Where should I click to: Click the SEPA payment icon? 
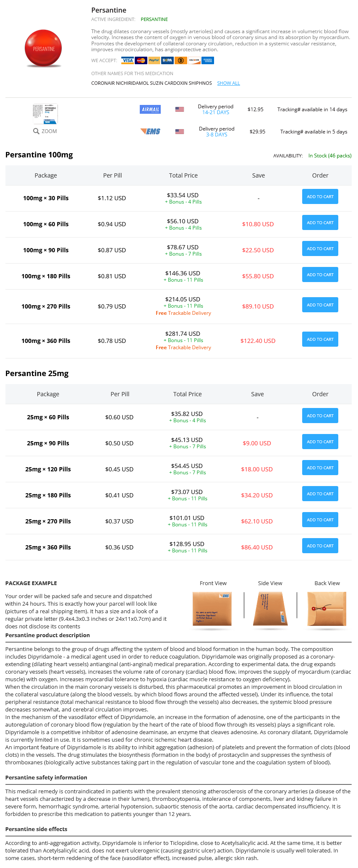point(167,60)
